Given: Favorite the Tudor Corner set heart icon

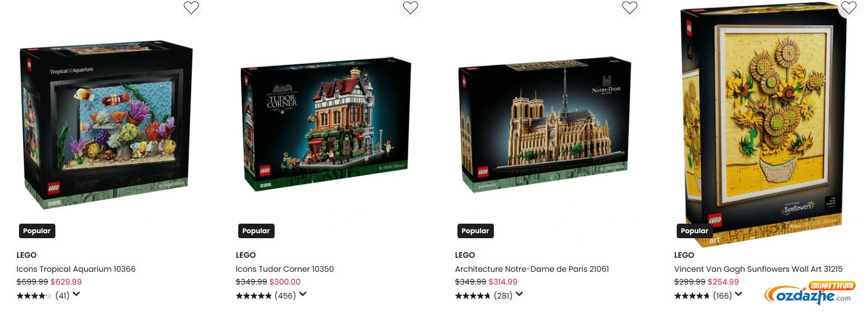Looking at the screenshot, I should click(411, 7).
